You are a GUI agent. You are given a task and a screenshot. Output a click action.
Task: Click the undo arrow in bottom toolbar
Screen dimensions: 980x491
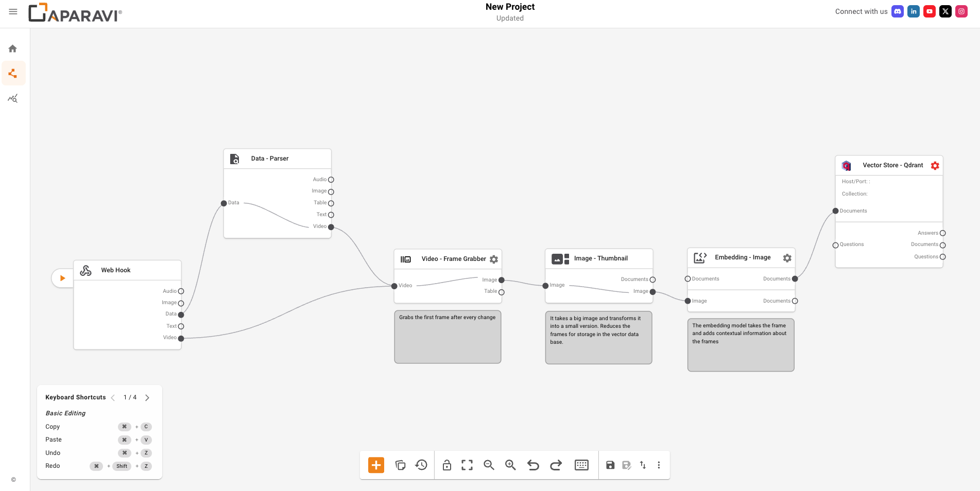[x=533, y=465]
